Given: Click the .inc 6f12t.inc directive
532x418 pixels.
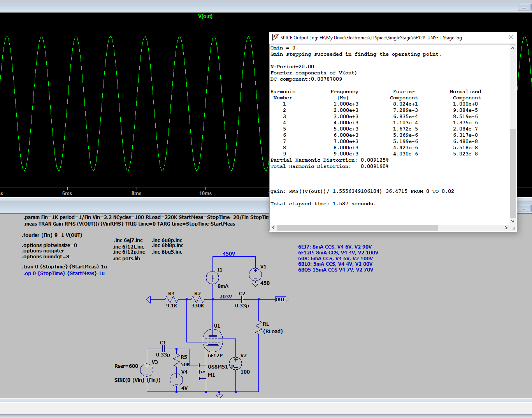Looking at the screenshot, I should click(128, 247).
